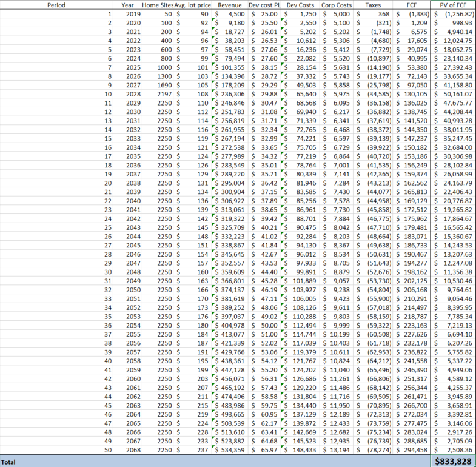
Task: Select the Revenue column header
Action: pyautogui.click(x=230, y=5)
